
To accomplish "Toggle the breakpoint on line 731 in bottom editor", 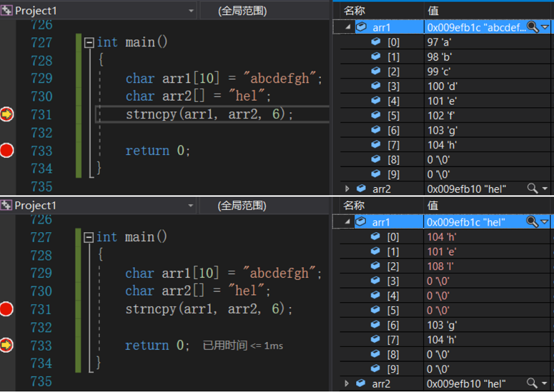I will click(7, 309).
